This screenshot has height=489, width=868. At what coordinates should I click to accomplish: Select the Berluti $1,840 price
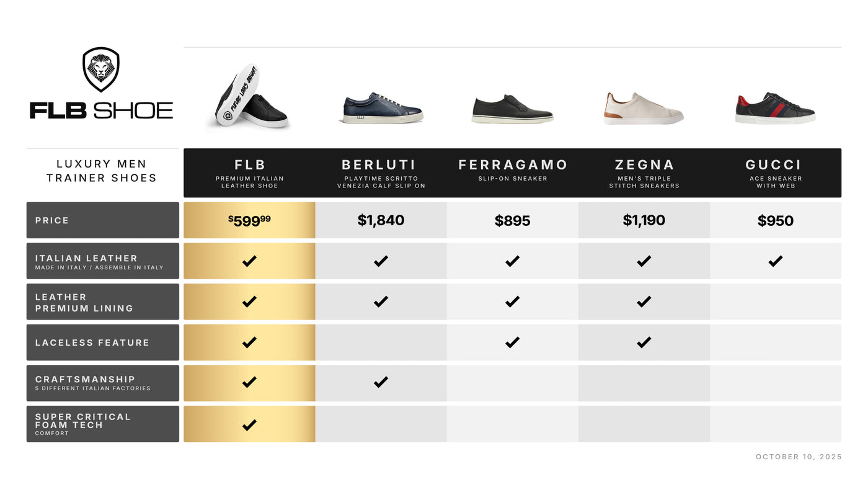tap(381, 220)
